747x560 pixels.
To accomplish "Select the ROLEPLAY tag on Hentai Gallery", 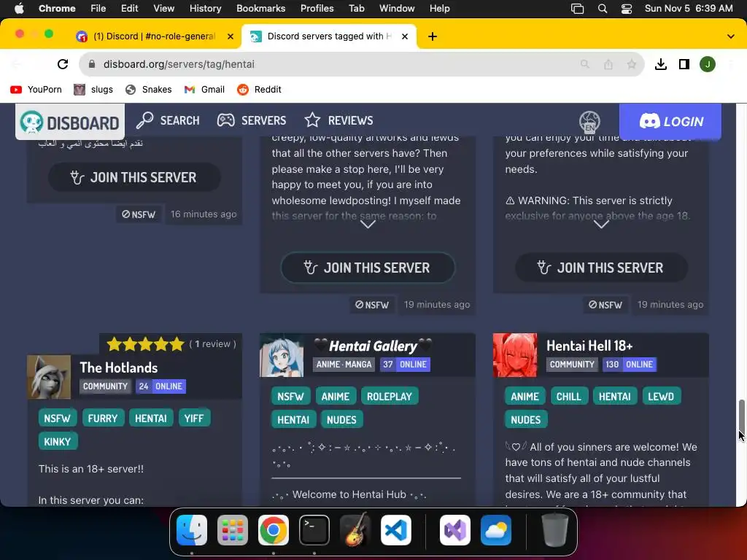I will (390, 396).
